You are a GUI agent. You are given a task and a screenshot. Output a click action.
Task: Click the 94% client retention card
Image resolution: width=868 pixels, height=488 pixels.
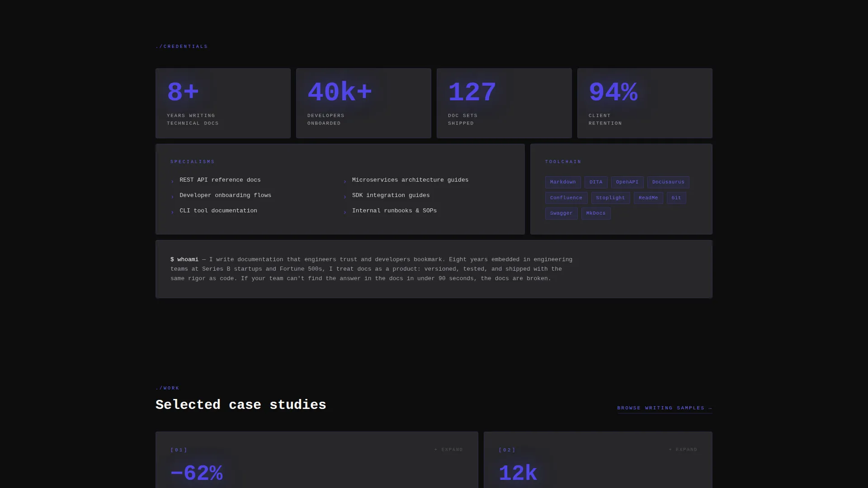click(645, 103)
